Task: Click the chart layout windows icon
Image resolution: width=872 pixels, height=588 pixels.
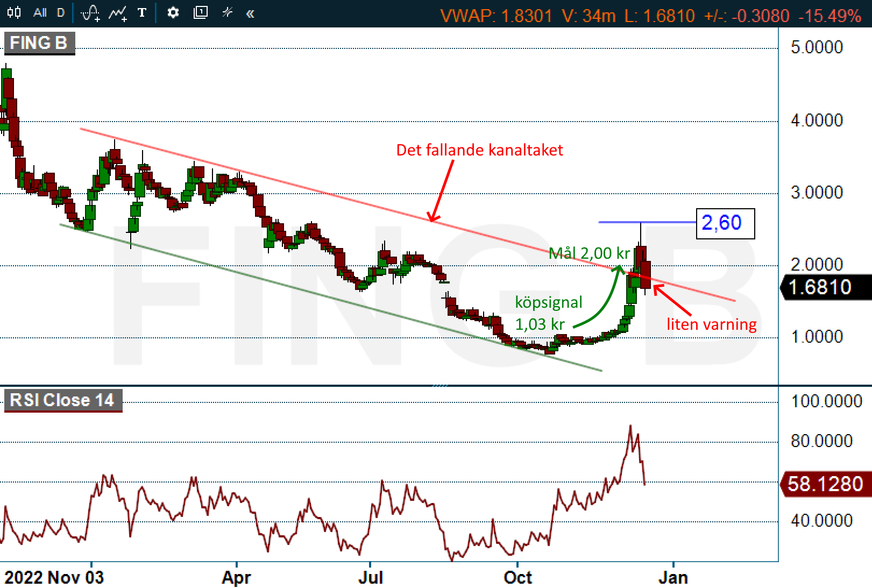Action: tap(200, 12)
